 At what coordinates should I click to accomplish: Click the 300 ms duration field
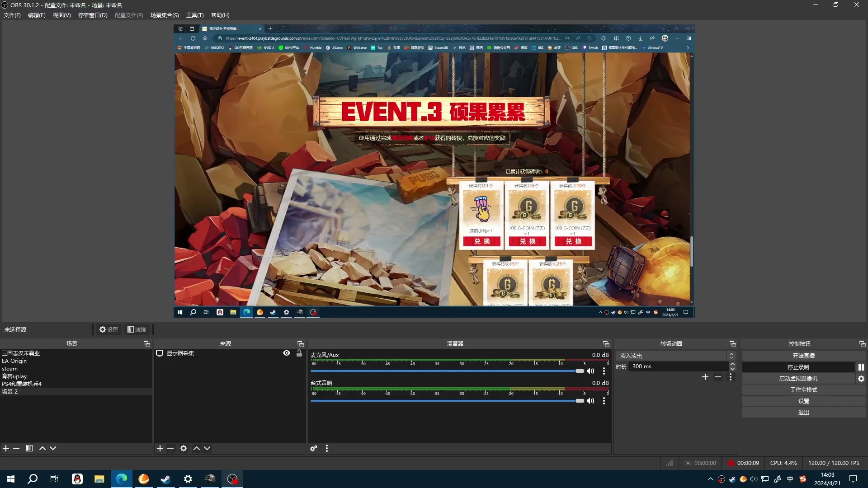[x=678, y=366]
